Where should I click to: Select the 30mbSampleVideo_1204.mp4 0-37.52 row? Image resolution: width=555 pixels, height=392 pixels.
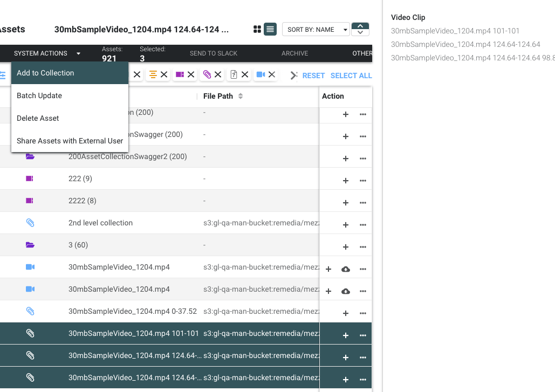click(133, 311)
